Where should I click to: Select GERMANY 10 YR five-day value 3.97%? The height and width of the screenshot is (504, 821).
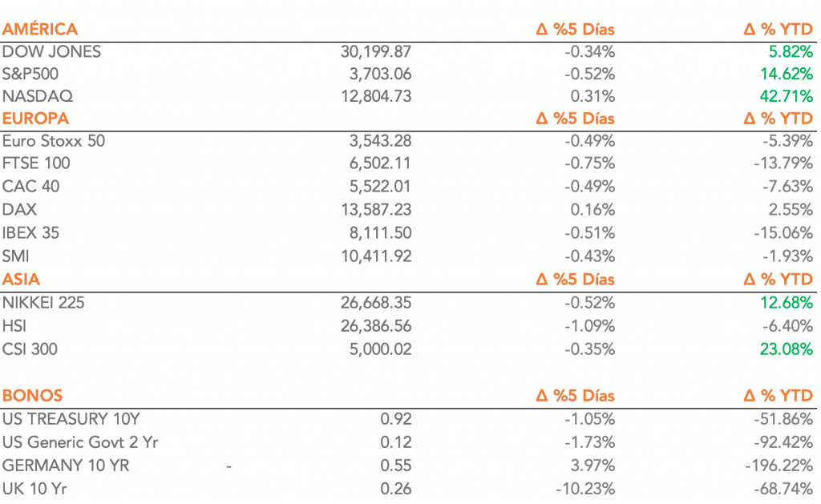click(592, 466)
